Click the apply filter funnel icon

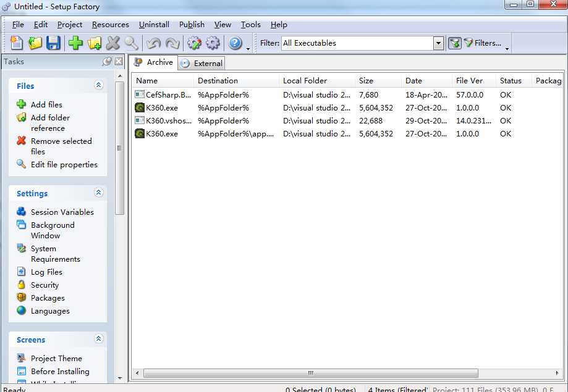point(455,43)
